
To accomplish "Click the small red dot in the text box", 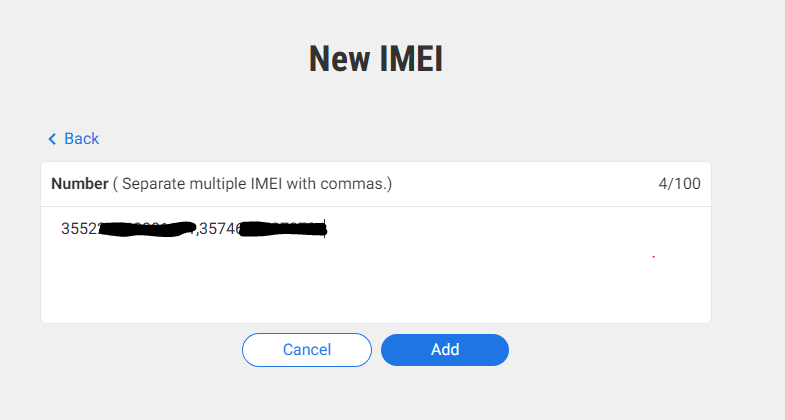I will pyautogui.click(x=653, y=257).
